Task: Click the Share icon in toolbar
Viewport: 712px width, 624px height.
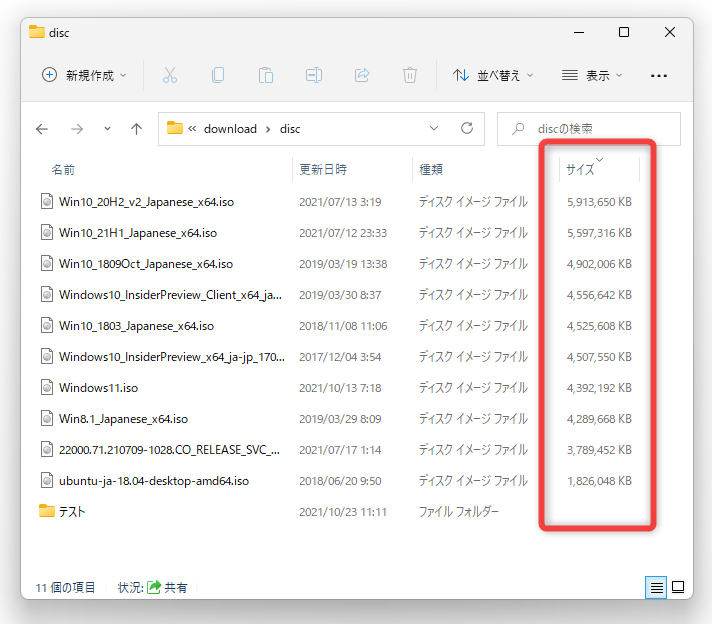Action: pyautogui.click(x=362, y=75)
